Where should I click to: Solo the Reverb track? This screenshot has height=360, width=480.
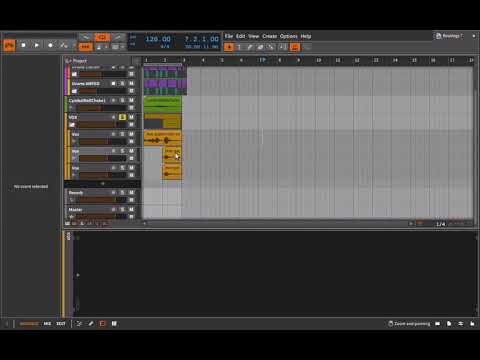coord(122,192)
